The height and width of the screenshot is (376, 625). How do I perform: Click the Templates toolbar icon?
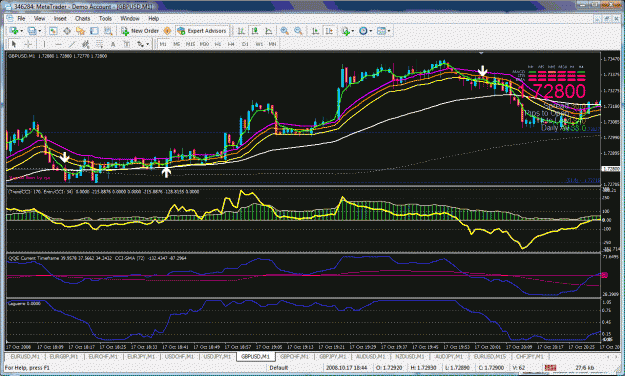(x=381, y=31)
